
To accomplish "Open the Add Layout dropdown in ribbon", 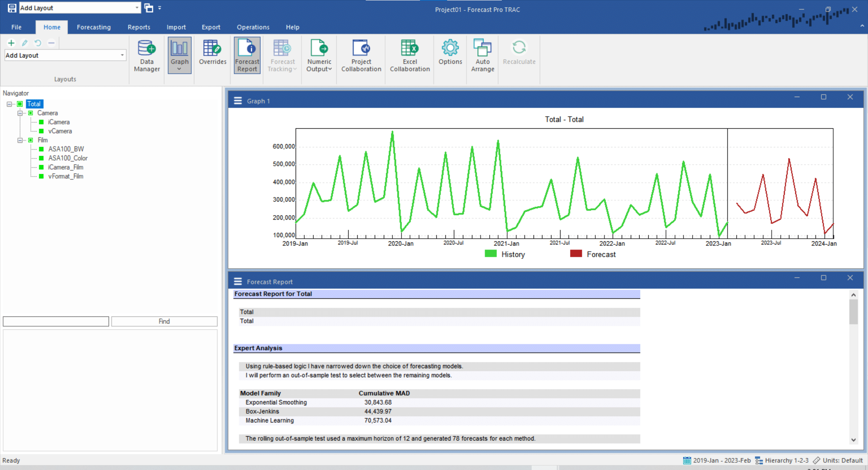I will pyautogui.click(x=122, y=55).
